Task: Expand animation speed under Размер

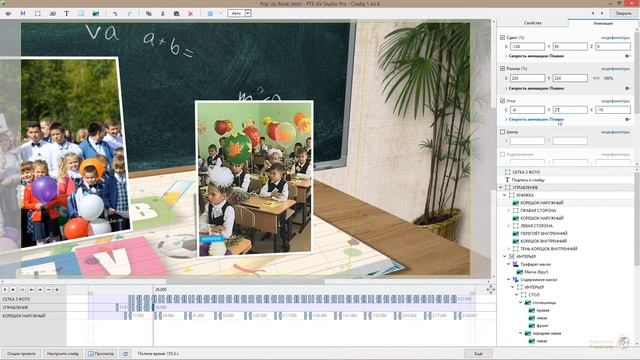Action: (506, 88)
